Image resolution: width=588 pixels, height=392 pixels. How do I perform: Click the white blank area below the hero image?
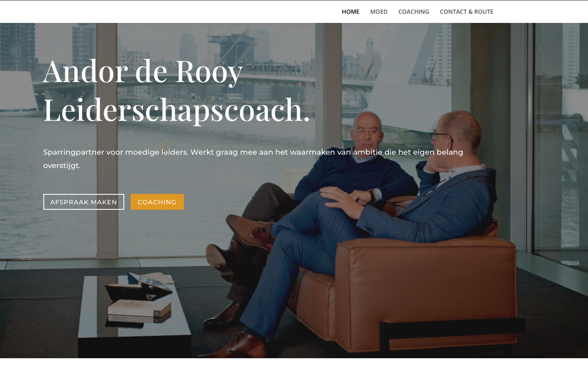(294, 375)
